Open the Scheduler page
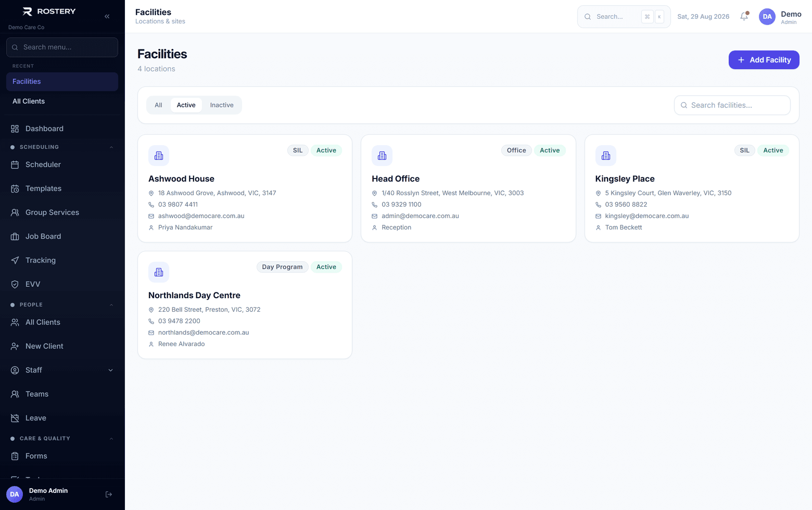This screenshot has width=812, height=510. click(62, 164)
